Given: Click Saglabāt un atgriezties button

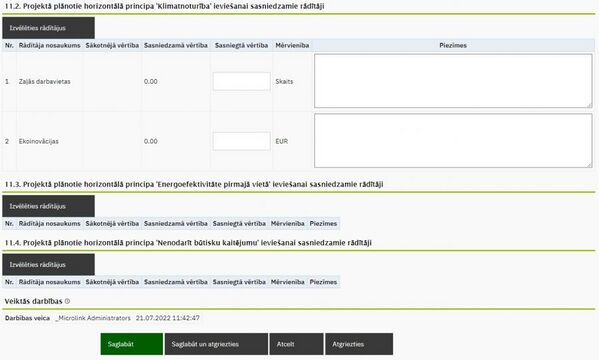Looking at the screenshot, I should coord(216,344).
